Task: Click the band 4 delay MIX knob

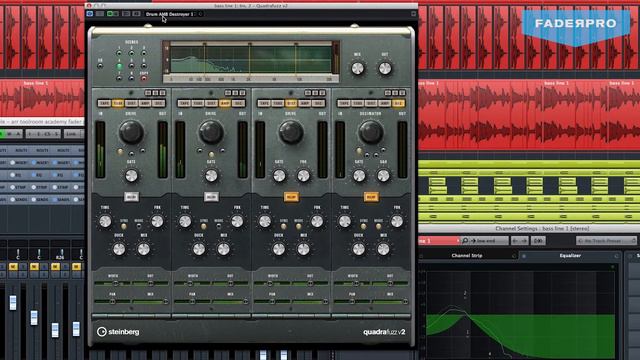Action: tap(383, 249)
